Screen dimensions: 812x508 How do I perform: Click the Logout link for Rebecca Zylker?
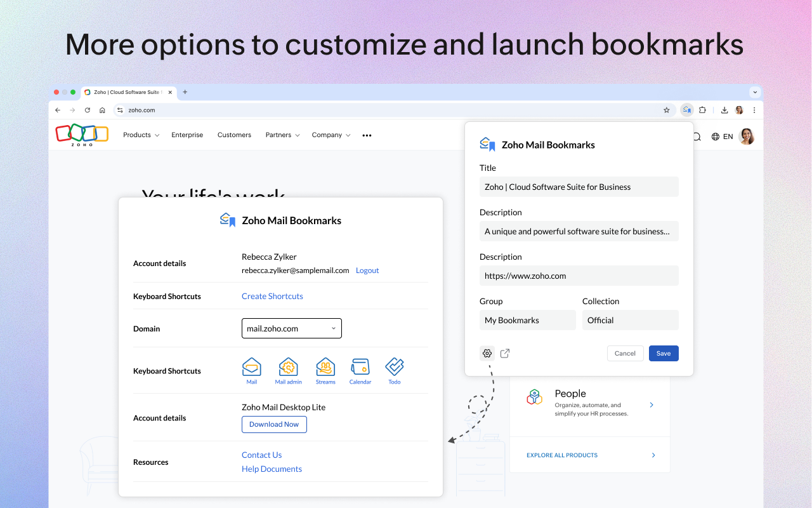(367, 270)
